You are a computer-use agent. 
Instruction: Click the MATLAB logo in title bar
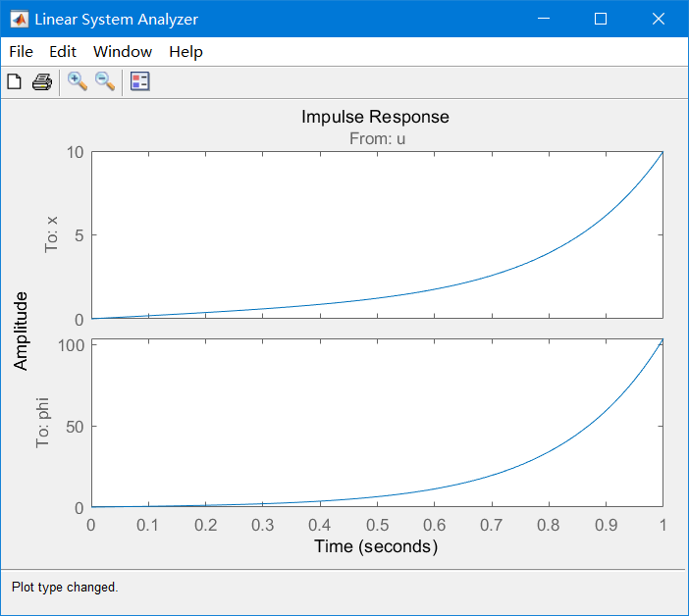pos(20,20)
